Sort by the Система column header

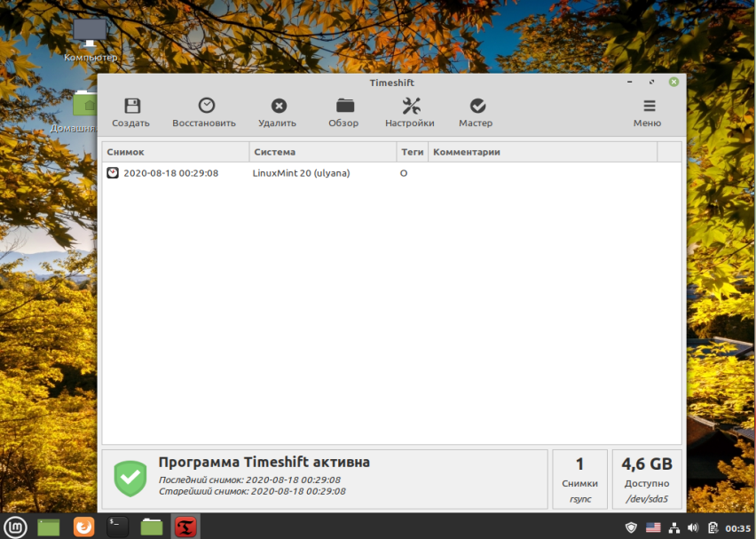pos(323,152)
